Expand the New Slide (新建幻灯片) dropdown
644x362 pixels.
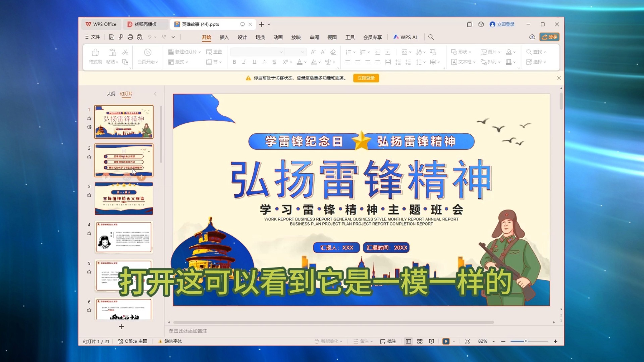coord(200,52)
